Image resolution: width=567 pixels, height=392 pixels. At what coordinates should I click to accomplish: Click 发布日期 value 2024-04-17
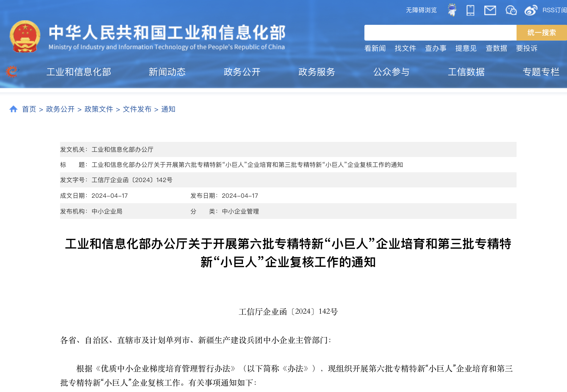pyautogui.click(x=240, y=196)
